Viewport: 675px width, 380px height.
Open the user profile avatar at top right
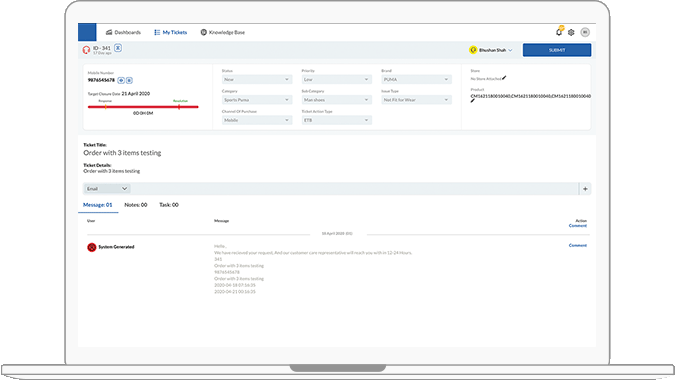pos(585,32)
